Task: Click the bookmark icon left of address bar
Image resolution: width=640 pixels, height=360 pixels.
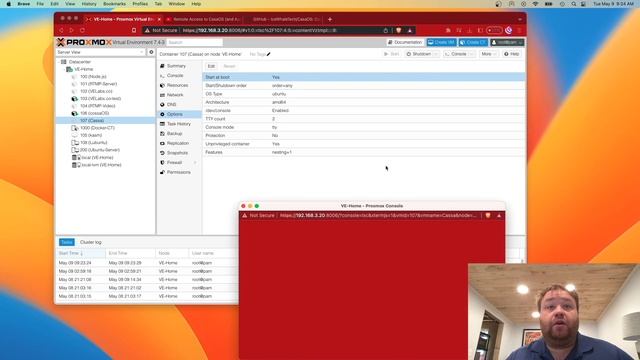Action: [134, 30]
